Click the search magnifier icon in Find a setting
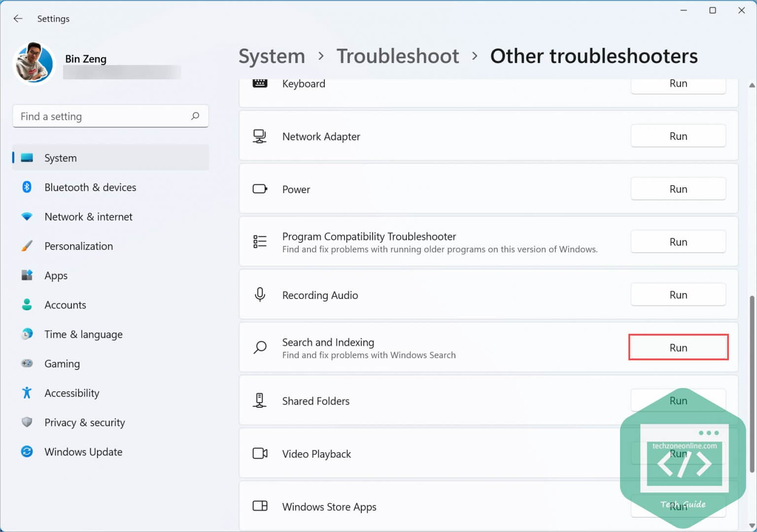The width and height of the screenshot is (757, 532). pos(195,116)
